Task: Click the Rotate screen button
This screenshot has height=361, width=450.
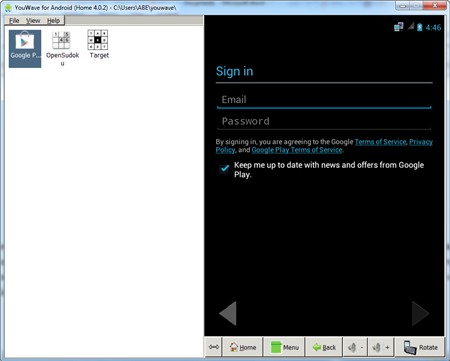Action: 420,347
